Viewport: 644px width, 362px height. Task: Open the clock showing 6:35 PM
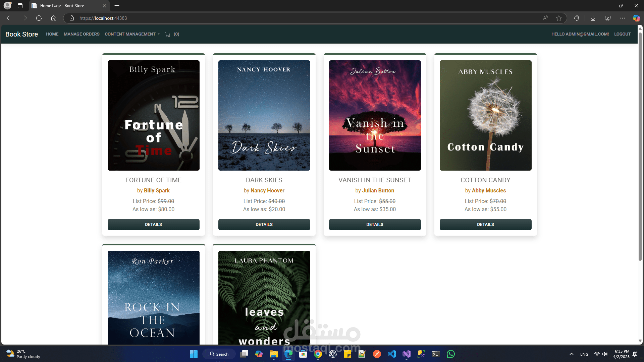point(622,354)
